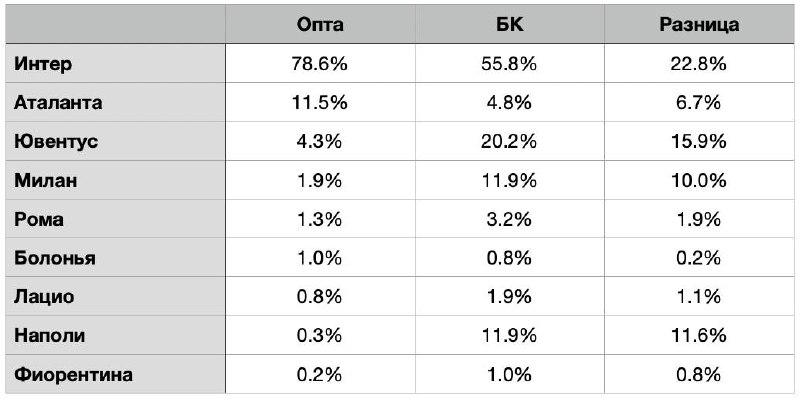Select Аталанта Опта value 11.5%
The image size is (800, 399).
coord(320,102)
